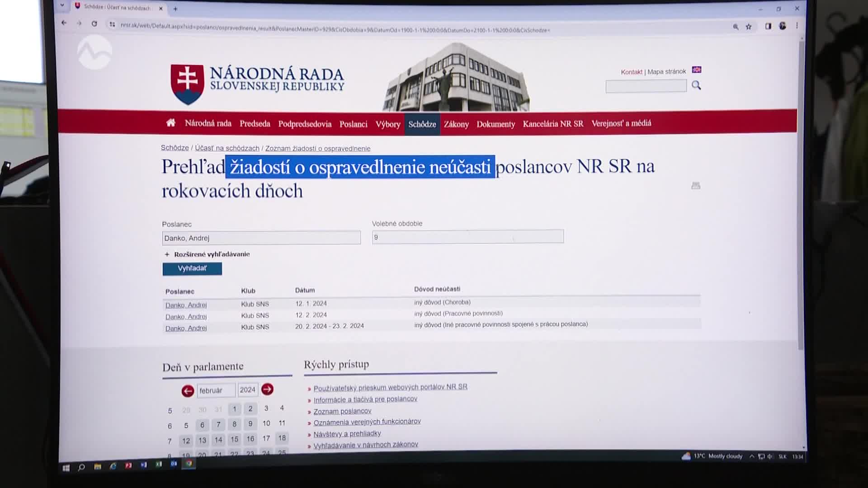The height and width of the screenshot is (488, 868).
Task: Open the browser side panel
Action: point(768,26)
